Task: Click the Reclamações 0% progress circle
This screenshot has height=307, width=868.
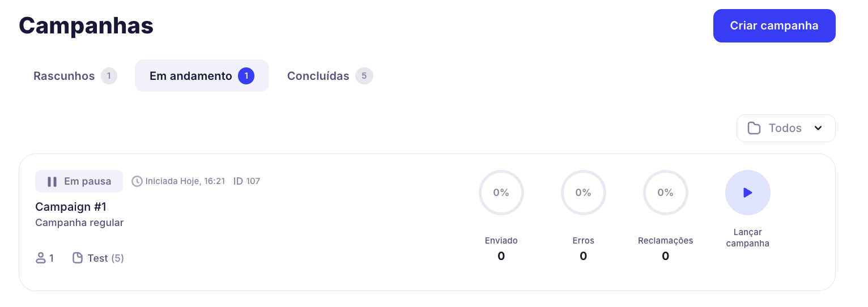Action: 666,193
